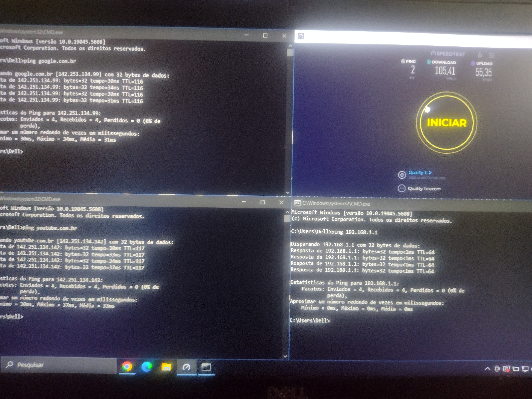Click the 192.168.1.1 CMD window title icon
The height and width of the screenshot is (399, 532).
click(298, 203)
